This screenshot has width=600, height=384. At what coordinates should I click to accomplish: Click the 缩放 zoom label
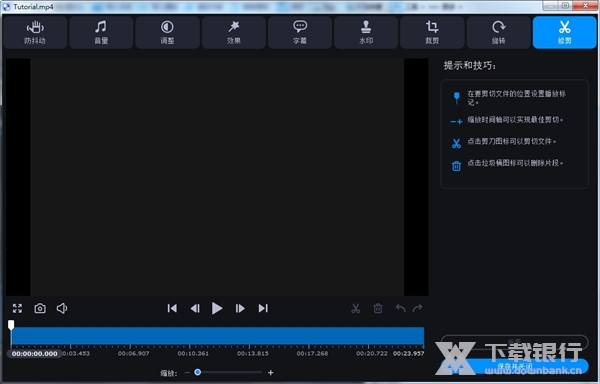pos(169,373)
